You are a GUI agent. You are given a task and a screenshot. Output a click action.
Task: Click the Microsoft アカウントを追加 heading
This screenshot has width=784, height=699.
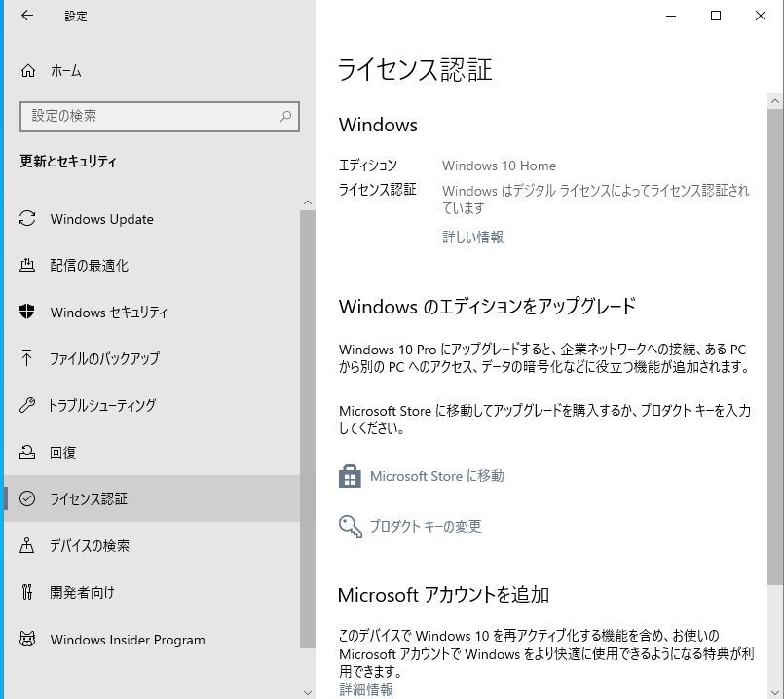point(443,595)
